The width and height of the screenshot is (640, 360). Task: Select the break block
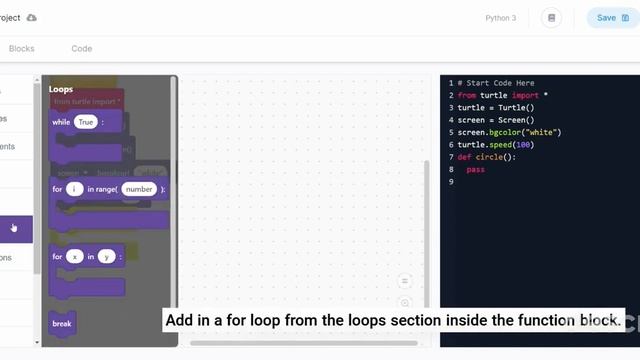point(62,324)
